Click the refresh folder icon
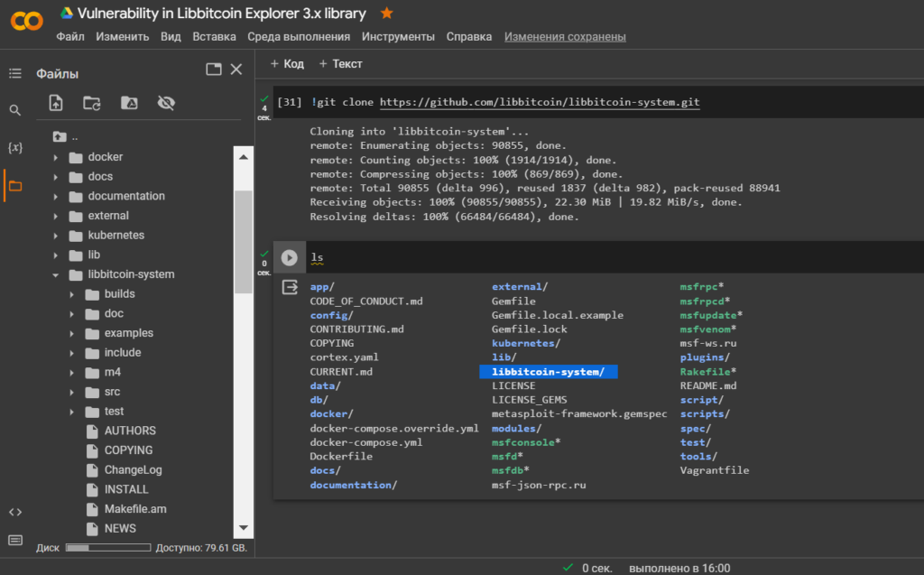Image resolution: width=924 pixels, height=575 pixels. point(92,103)
